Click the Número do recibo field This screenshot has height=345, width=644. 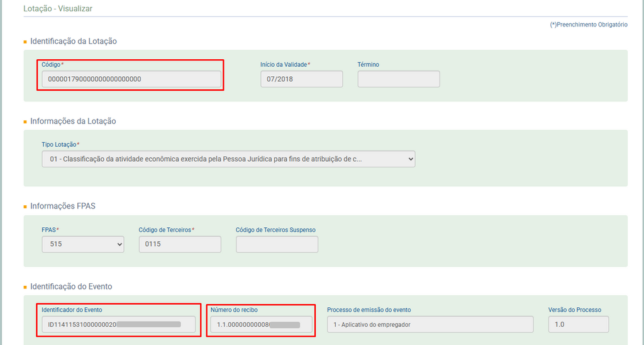tap(261, 325)
